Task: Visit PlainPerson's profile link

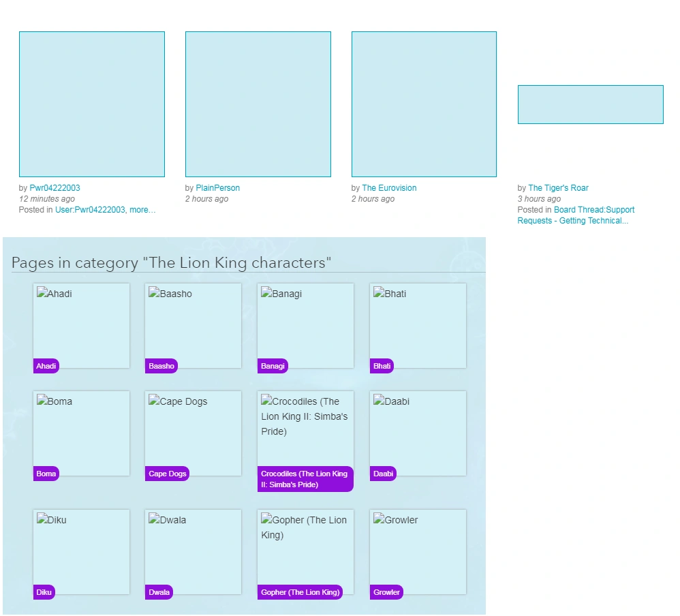Action: point(217,188)
